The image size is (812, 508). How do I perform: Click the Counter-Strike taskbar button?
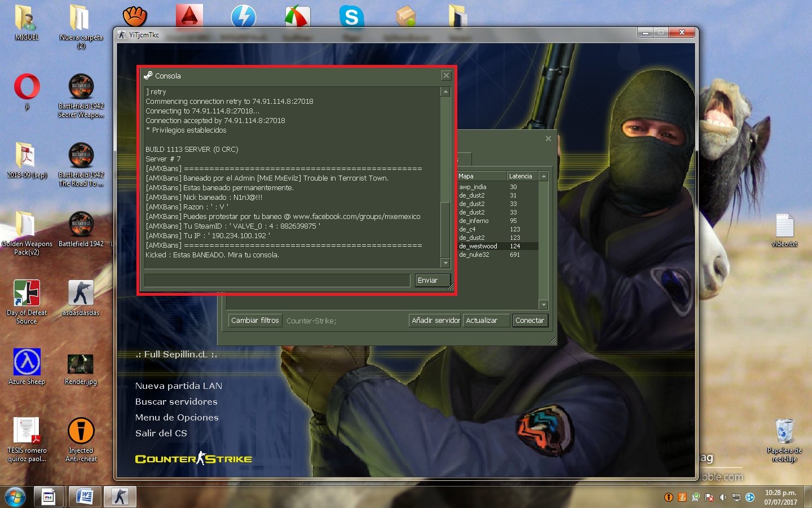click(x=120, y=497)
